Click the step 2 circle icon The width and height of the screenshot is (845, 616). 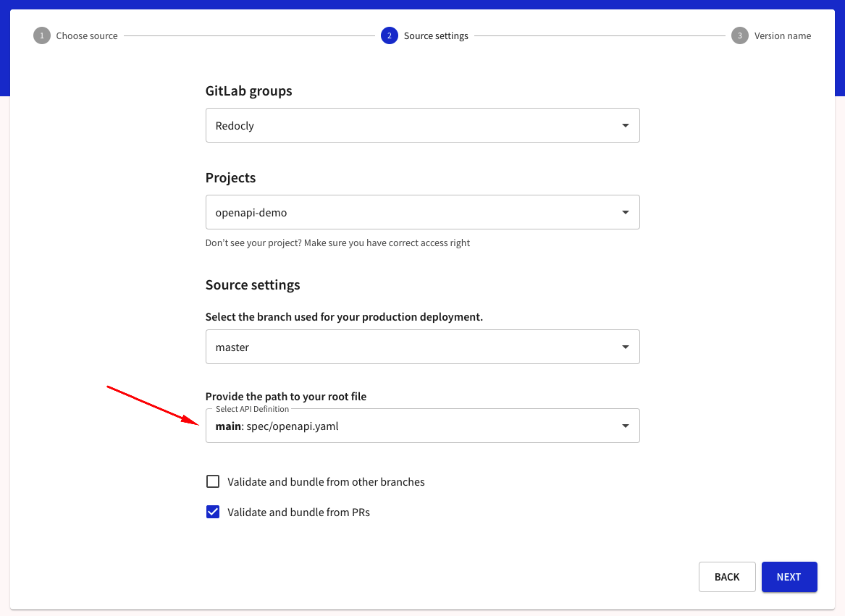pyautogui.click(x=389, y=35)
